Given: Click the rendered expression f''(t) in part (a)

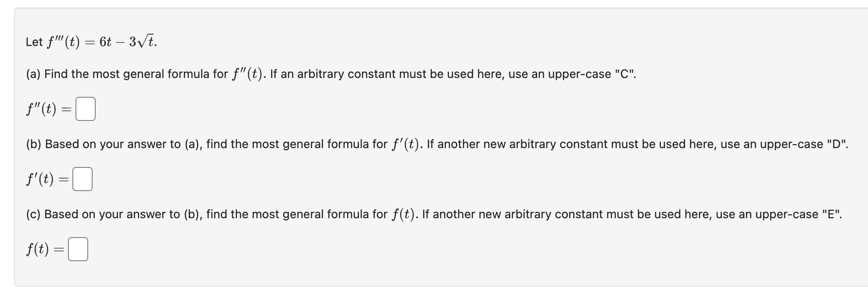Looking at the screenshot, I should [x=247, y=73].
